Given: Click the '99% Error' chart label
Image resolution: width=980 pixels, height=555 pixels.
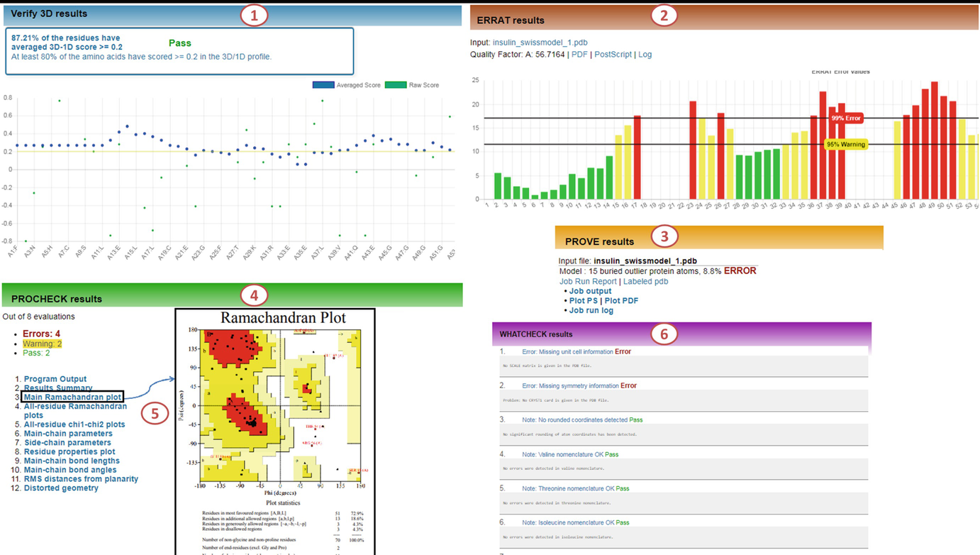Looking at the screenshot, I should pos(845,118).
